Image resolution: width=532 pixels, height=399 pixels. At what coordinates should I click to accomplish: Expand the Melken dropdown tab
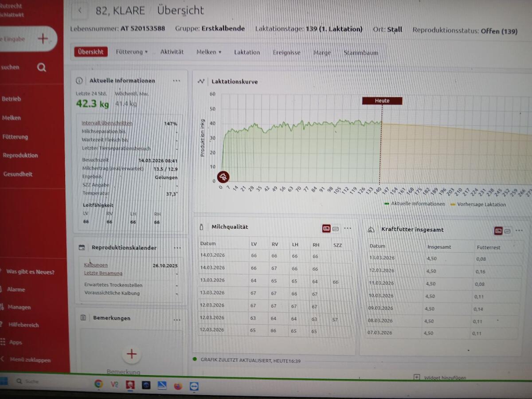pyautogui.click(x=208, y=52)
